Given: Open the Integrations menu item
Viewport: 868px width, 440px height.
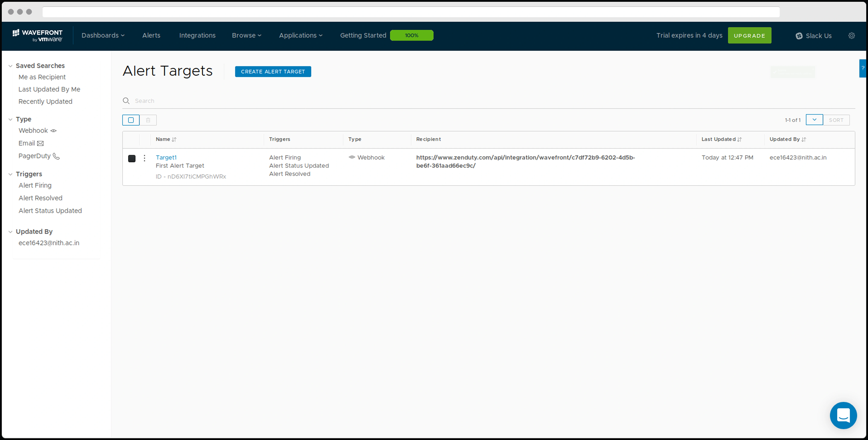Looking at the screenshot, I should click(x=197, y=35).
